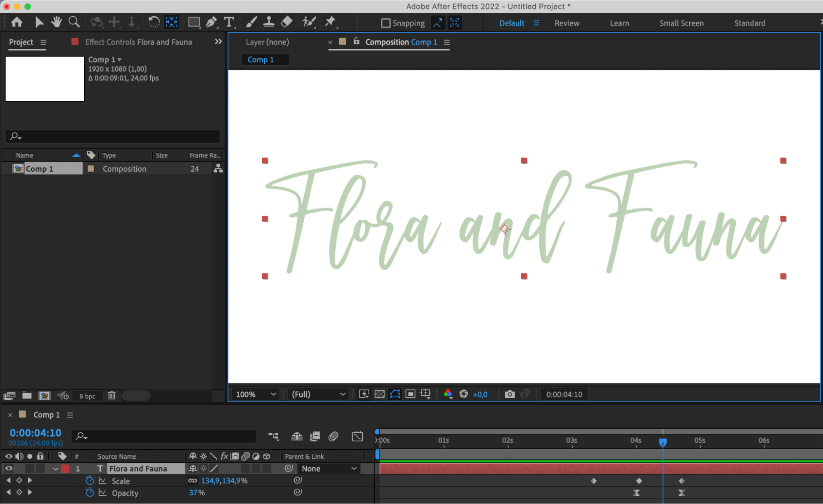Screen dimensions: 823x504
Task: Select the Rotation tool
Action: coord(154,22)
